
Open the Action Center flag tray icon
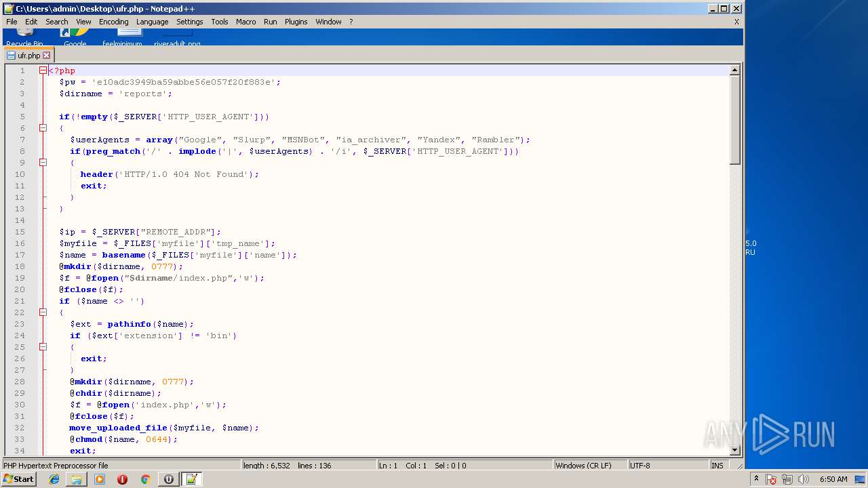(x=771, y=479)
